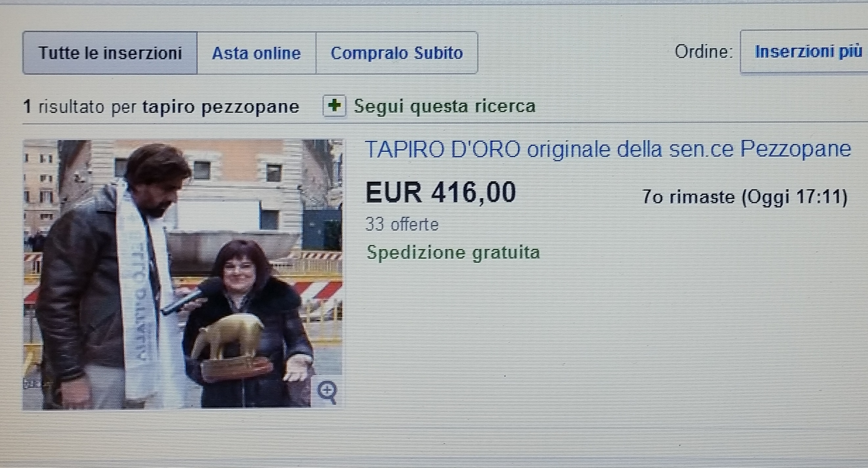868x468 pixels.
Task: Enlarge photo with the magnifier zoom icon
Action: pyautogui.click(x=327, y=391)
